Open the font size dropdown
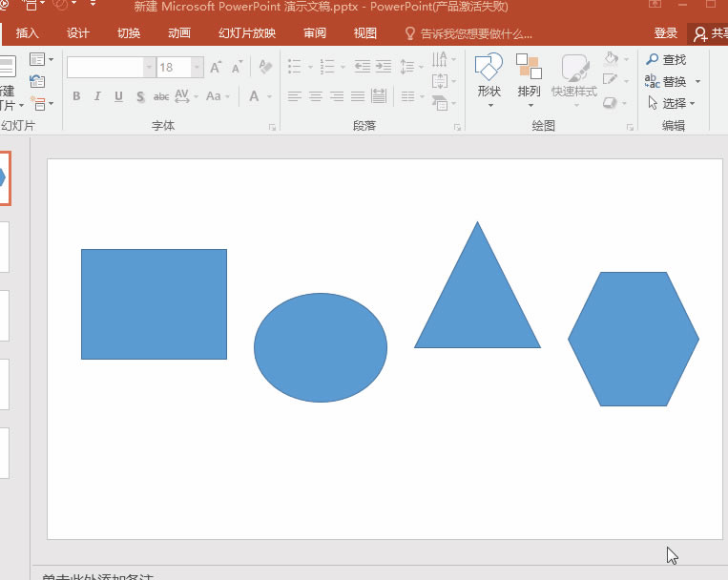The width and height of the screenshot is (728, 580). tap(198, 68)
